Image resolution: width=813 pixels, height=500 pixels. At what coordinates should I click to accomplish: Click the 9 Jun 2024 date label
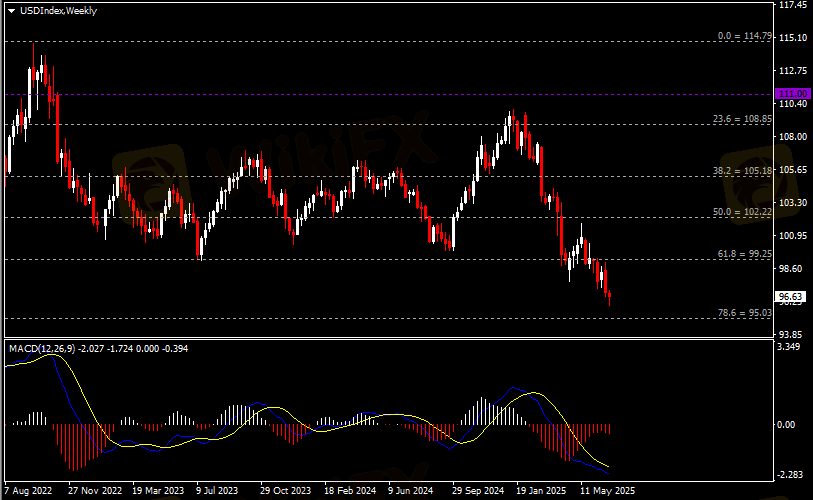click(411, 491)
